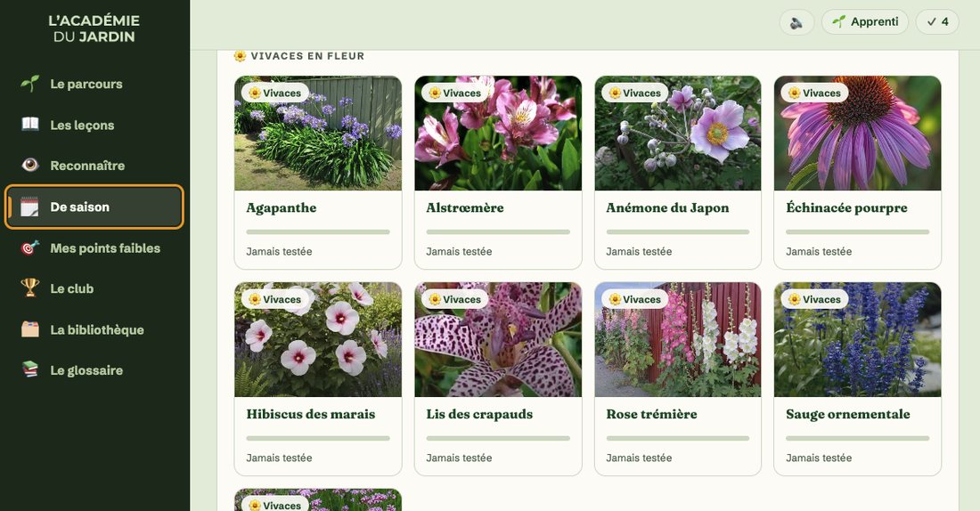Click the Anémone du Japon title

[x=667, y=208]
